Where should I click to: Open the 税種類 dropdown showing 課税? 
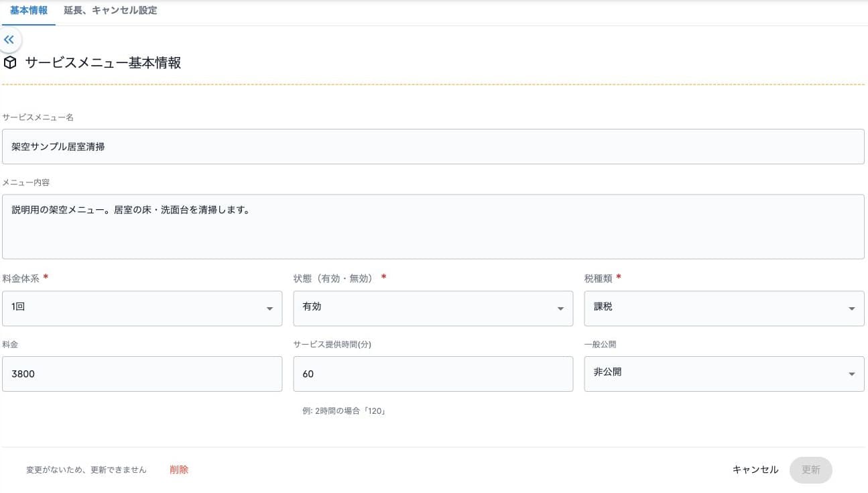725,309
